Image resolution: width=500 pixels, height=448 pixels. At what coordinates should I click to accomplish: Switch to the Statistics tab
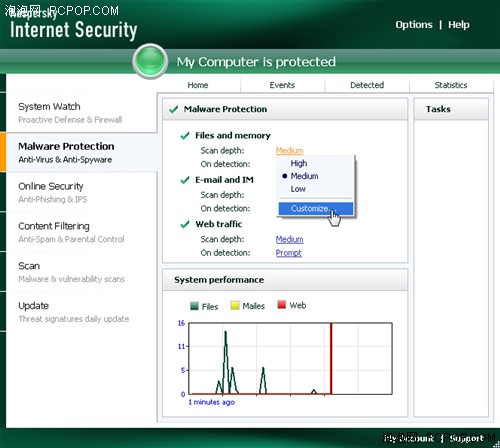point(451,85)
